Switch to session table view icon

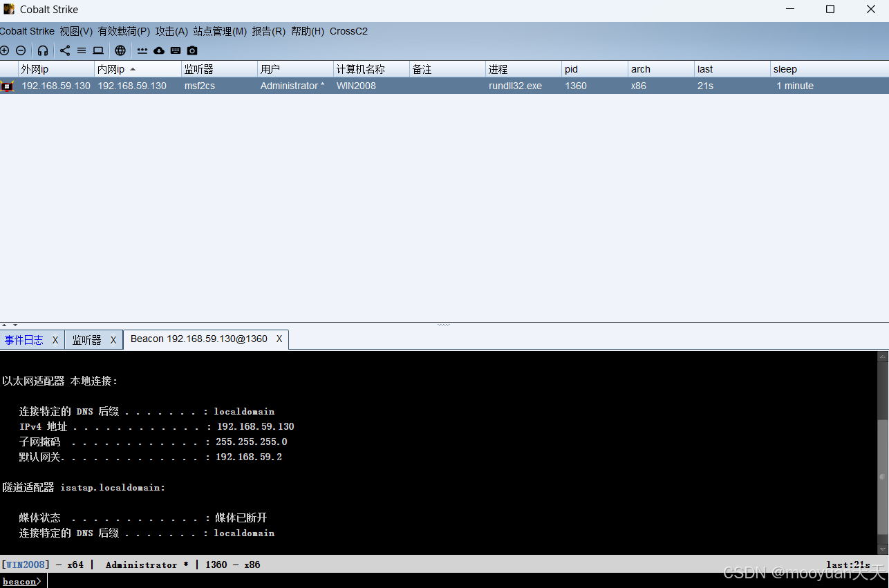click(x=82, y=50)
